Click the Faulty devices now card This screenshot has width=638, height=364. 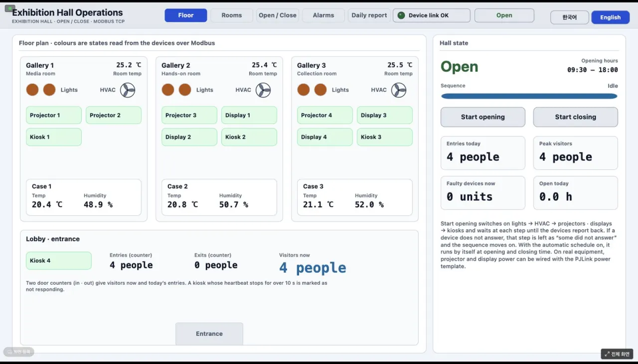coord(483,193)
